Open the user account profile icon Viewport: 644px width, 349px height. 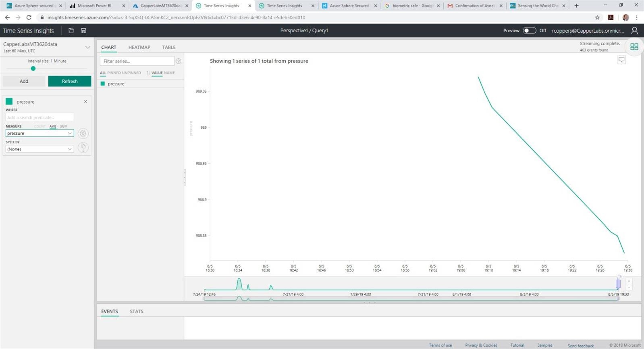[634, 31]
